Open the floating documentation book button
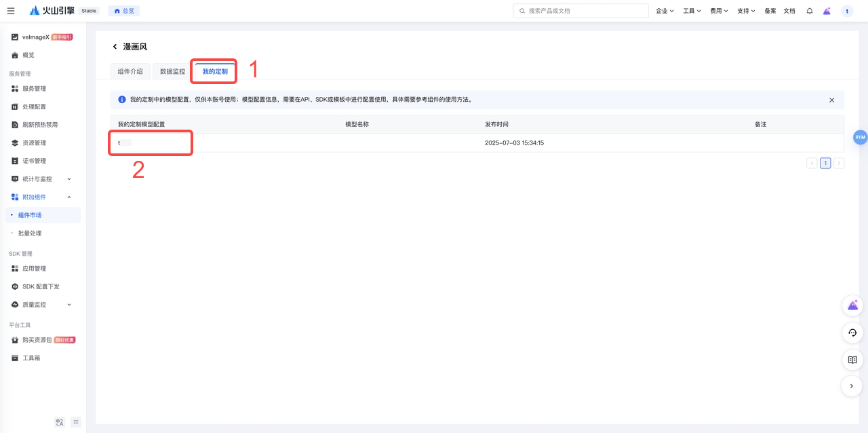The width and height of the screenshot is (868, 433). coord(852,360)
